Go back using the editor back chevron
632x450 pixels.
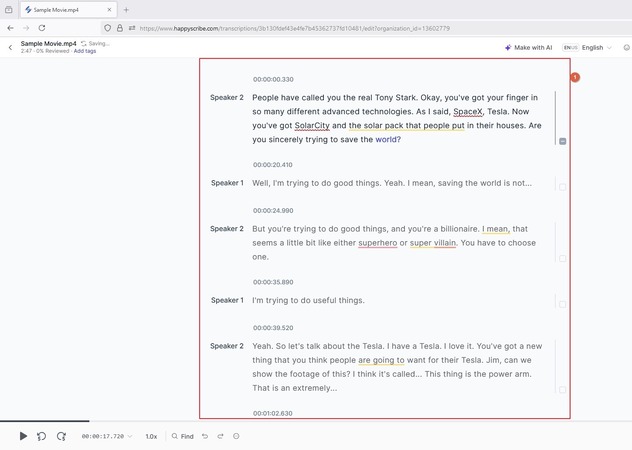click(10, 47)
